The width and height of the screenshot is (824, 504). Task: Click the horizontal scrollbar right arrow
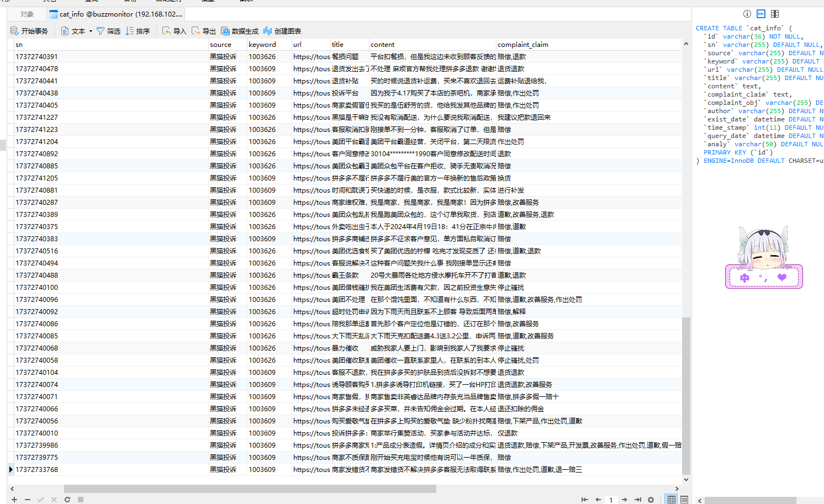click(677, 489)
